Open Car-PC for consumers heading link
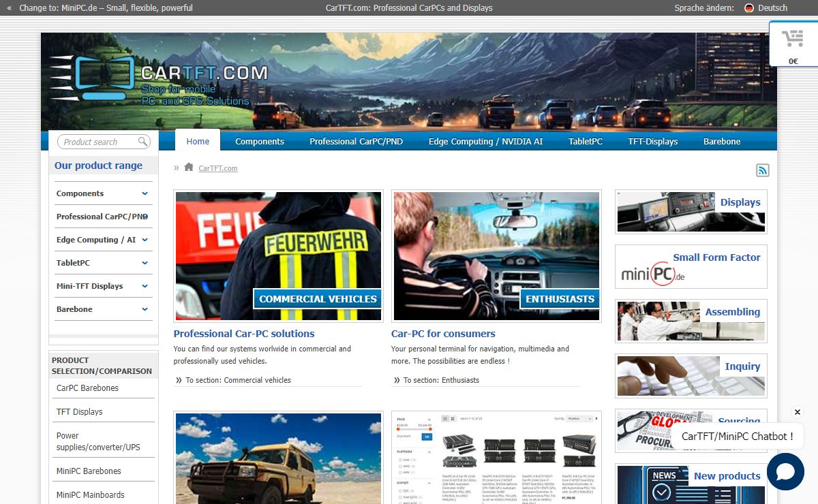Screen dimensions: 818x504 (x=443, y=334)
